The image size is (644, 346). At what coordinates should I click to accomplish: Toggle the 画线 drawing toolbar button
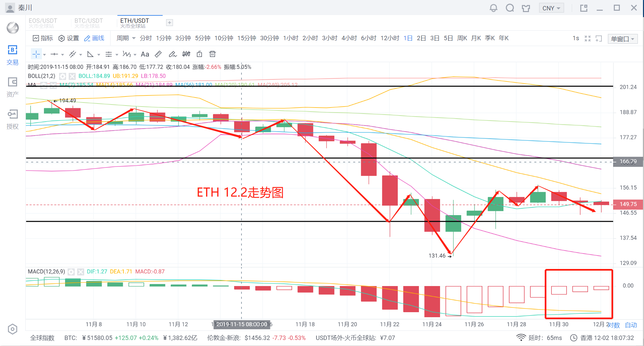coord(94,38)
